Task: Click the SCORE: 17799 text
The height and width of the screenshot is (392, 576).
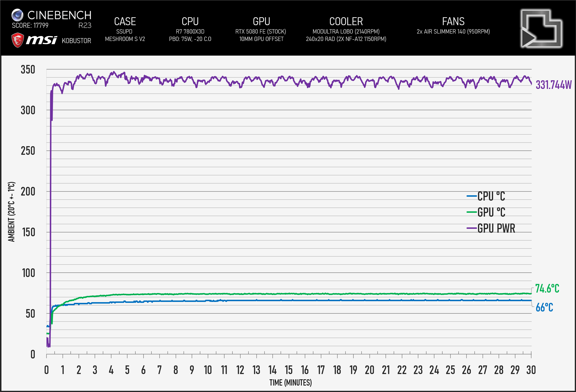Action: [30, 26]
